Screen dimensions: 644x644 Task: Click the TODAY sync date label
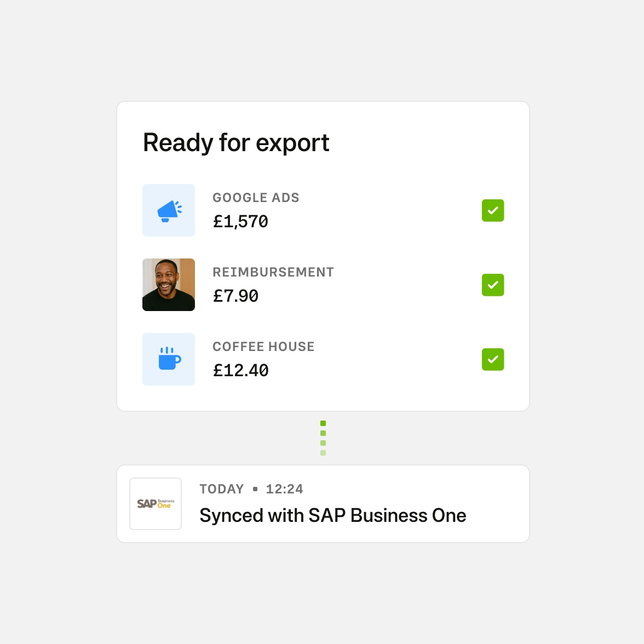222,489
